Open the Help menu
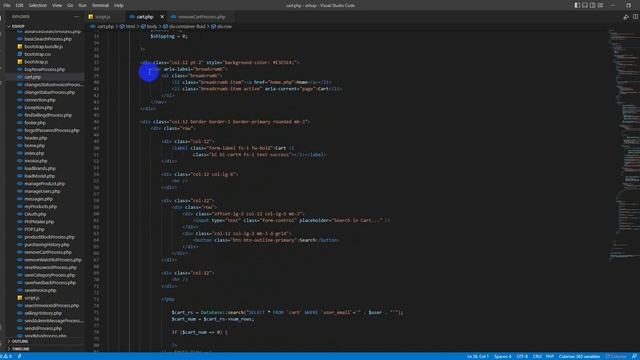 (x=119, y=5)
